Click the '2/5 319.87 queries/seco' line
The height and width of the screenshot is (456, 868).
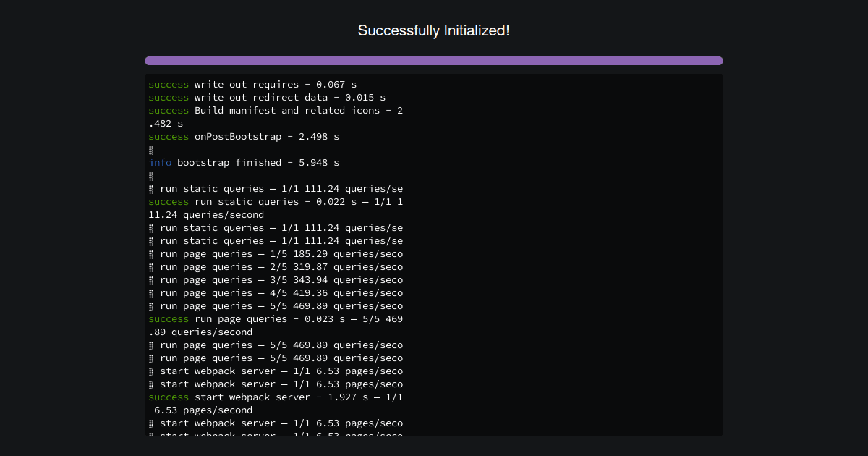tap(278, 266)
